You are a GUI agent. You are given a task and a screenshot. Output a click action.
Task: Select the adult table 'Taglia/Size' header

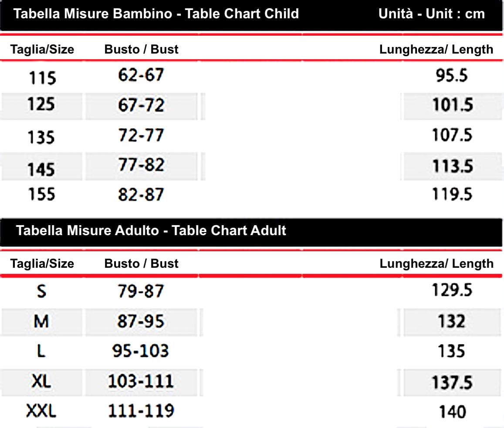[x=42, y=264]
